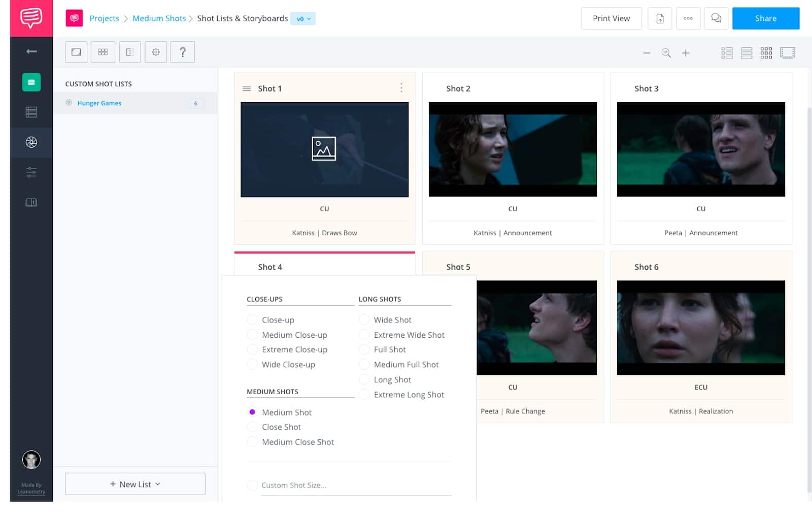Select the Wide Shot radio option
Screen dimensions: 812x514
[364, 319]
